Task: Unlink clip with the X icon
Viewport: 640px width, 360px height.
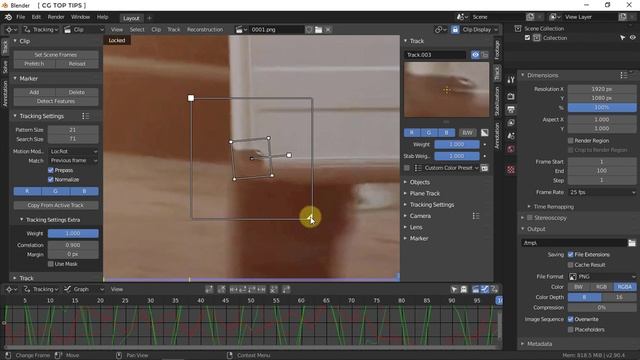Action: (x=328, y=29)
